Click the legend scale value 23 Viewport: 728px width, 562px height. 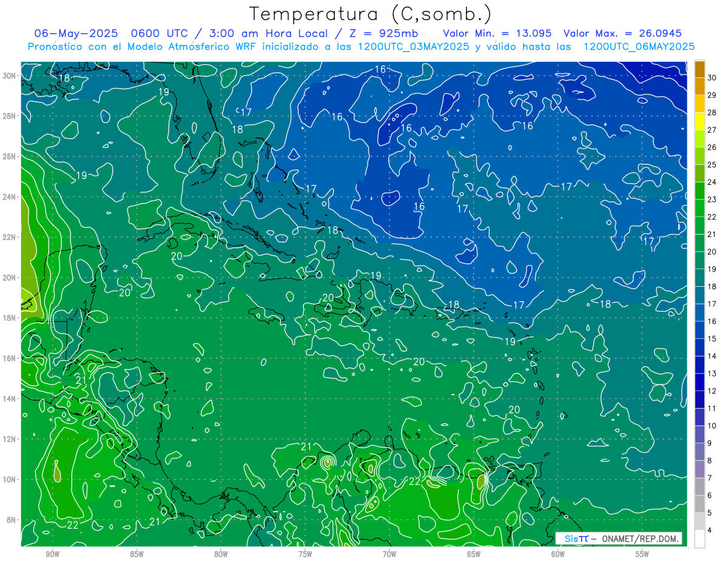(x=712, y=199)
